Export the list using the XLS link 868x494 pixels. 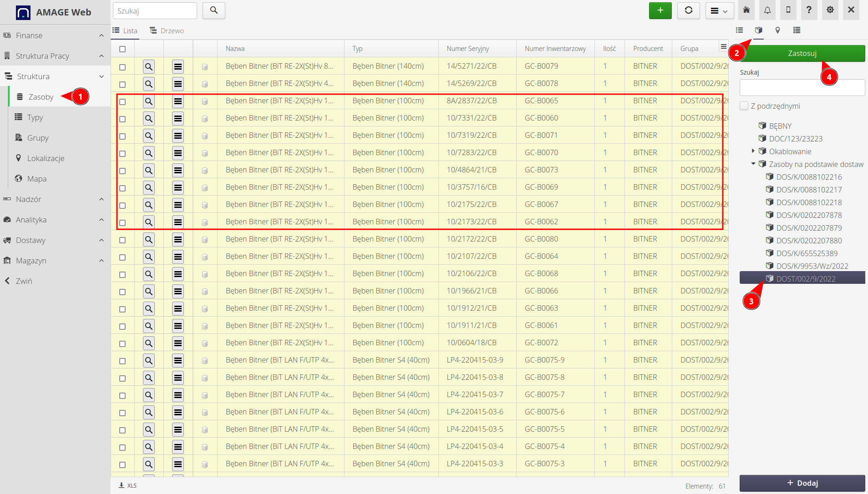128,485
